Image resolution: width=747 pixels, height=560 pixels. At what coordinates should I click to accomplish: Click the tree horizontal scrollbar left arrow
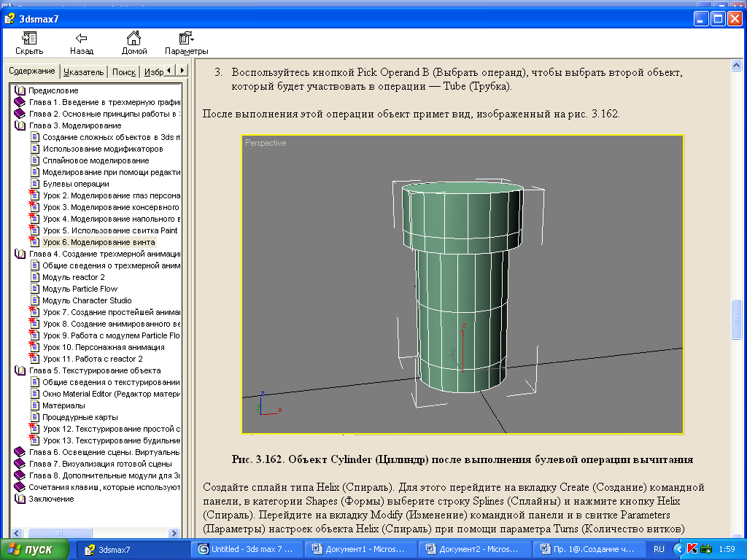pyautogui.click(x=17, y=533)
